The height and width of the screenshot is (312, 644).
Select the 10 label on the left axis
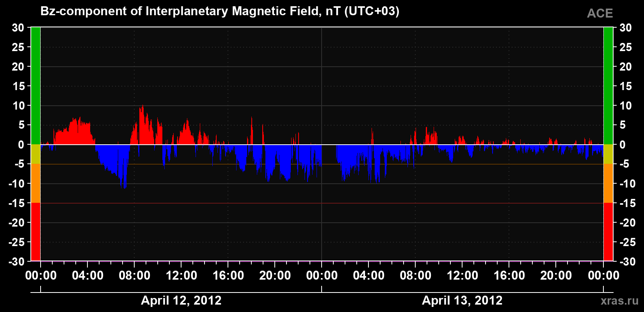18,106
